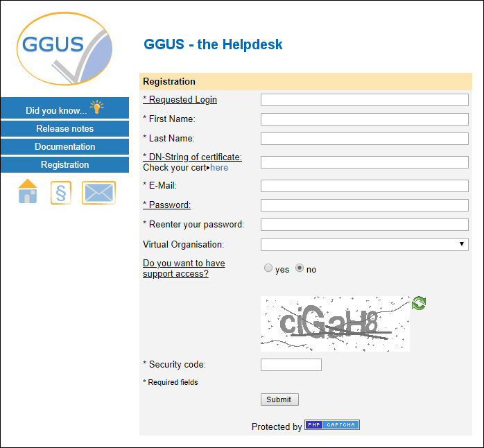Open Release notes in the sidebar

[64, 128]
